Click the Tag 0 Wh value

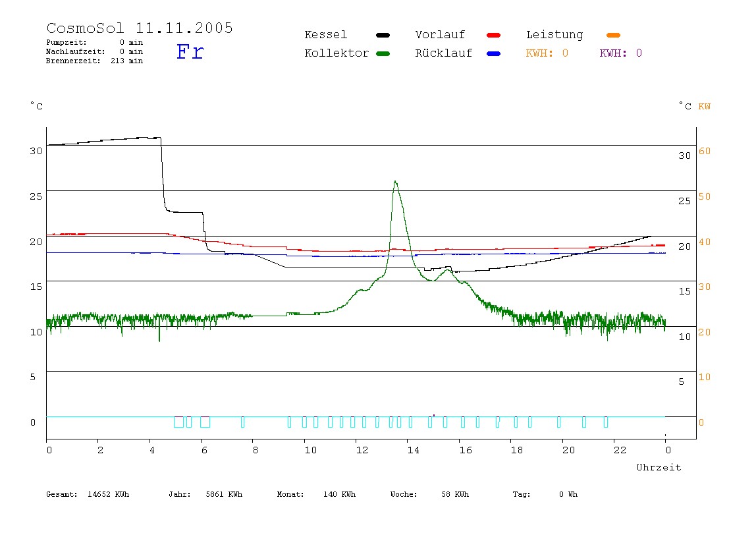pyautogui.click(x=545, y=494)
